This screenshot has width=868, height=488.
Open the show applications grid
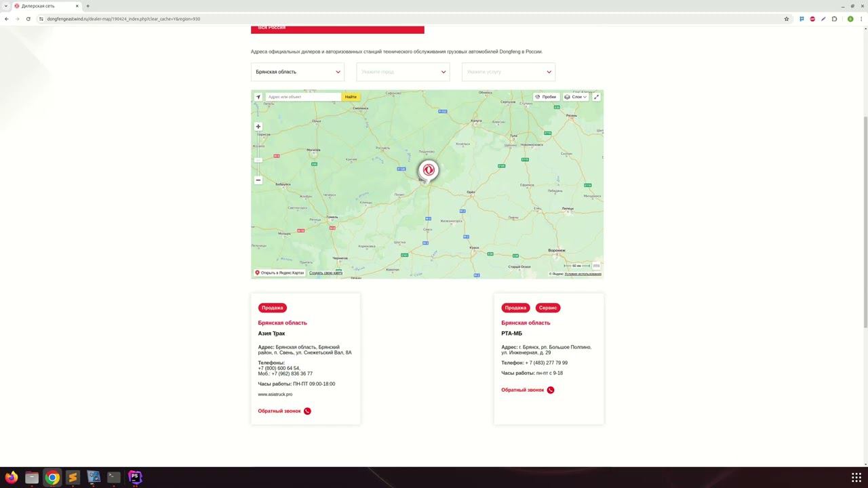(856, 477)
